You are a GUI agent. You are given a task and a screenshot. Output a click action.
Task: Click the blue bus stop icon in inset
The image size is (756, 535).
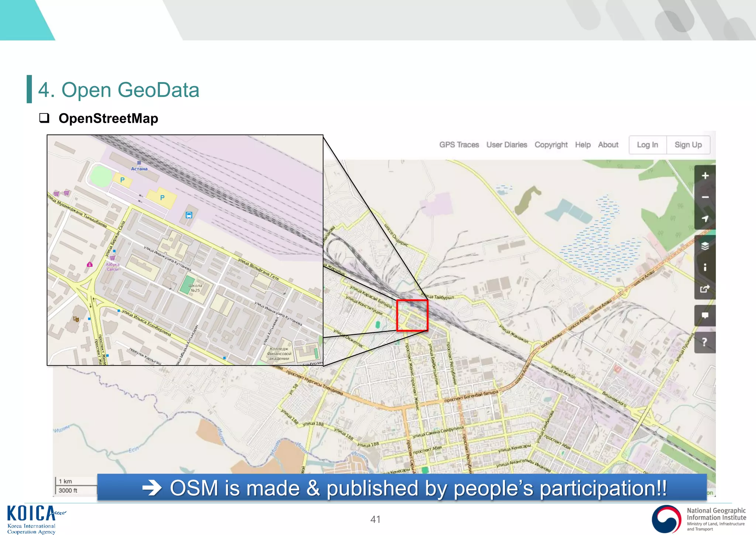(189, 215)
